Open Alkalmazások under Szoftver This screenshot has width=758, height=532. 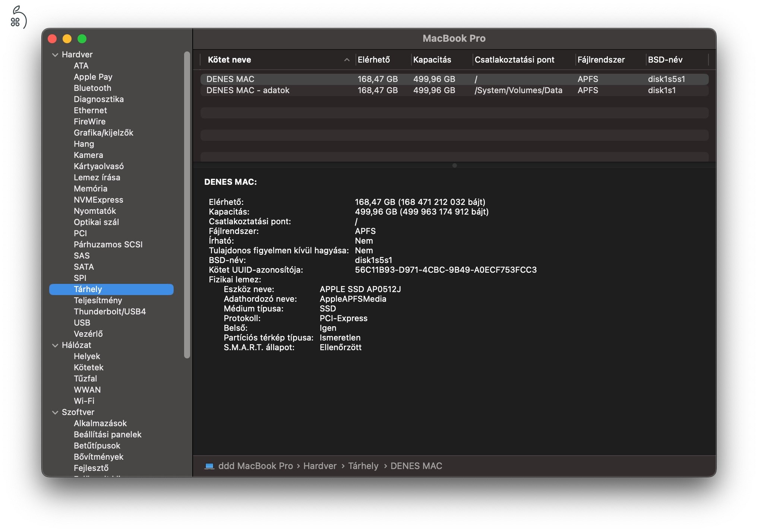pos(100,423)
